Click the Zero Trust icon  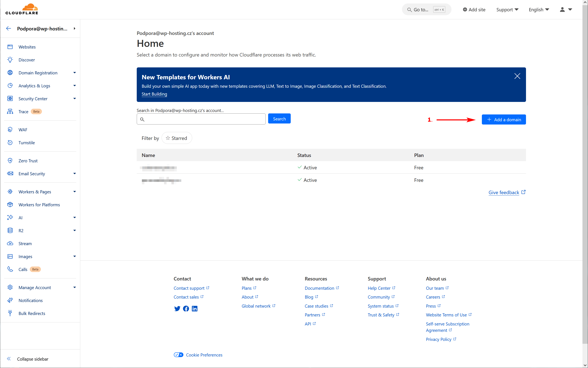pos(10,161)
